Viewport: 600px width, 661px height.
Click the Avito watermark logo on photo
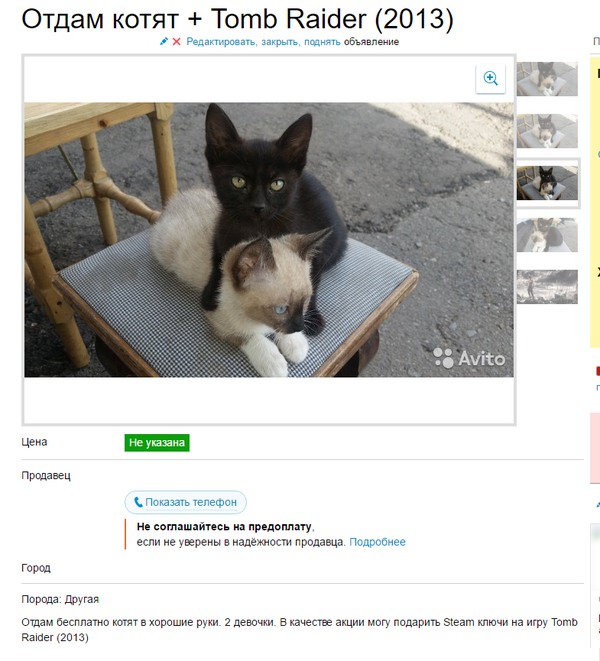point(468,358)
